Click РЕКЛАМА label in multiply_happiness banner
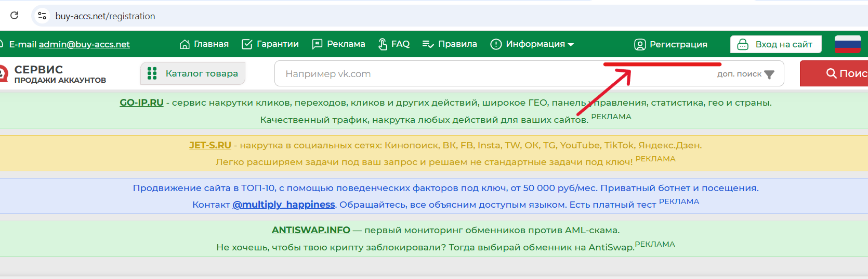The image size is (868, 279). coord(679,201)
